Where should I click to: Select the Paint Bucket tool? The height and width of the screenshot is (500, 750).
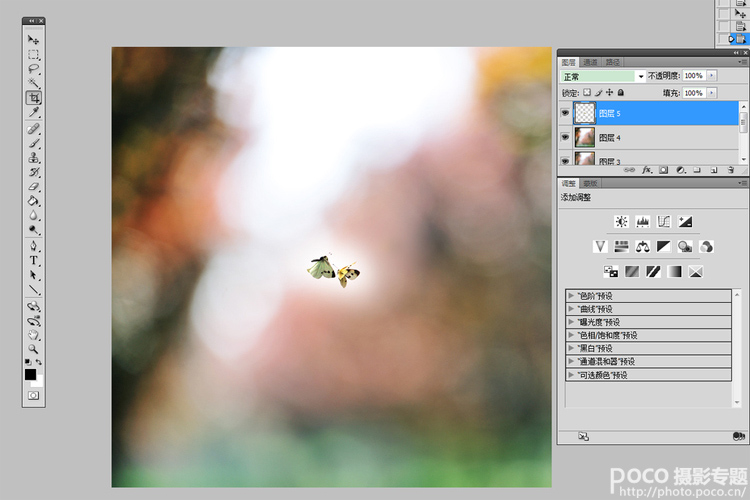click(x=33, y=201)
